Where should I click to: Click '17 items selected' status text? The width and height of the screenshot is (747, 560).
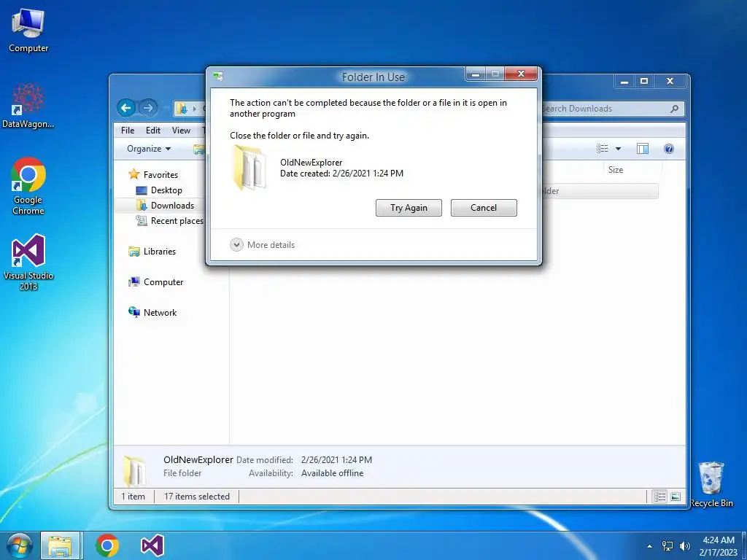(197, 496)
